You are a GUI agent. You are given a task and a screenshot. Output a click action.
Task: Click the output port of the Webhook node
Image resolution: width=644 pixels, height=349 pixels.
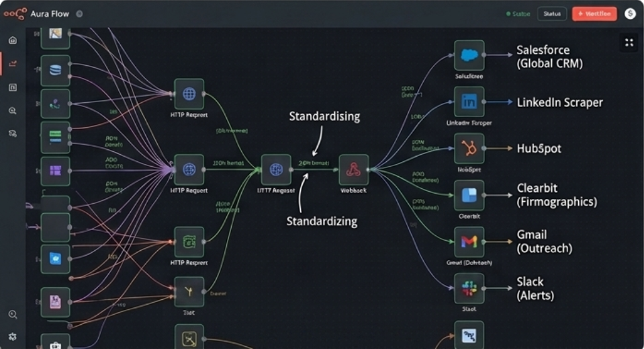[369, 169]
